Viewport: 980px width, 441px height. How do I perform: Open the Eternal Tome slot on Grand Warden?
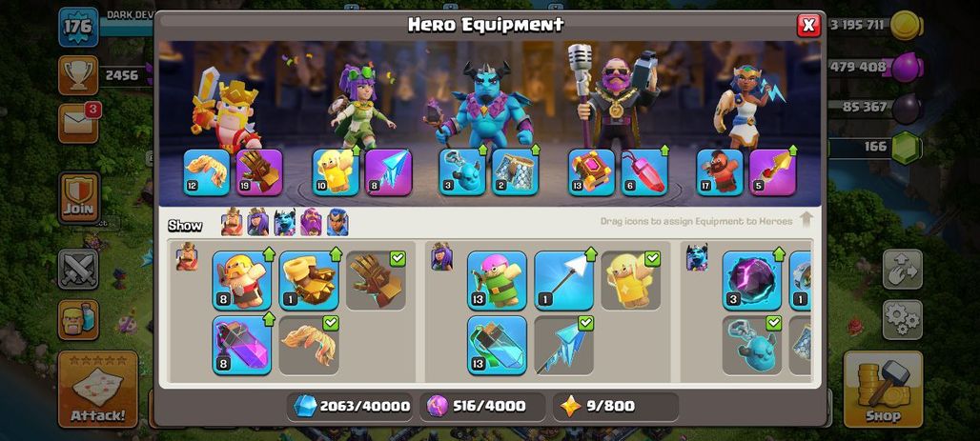point(591,171)
